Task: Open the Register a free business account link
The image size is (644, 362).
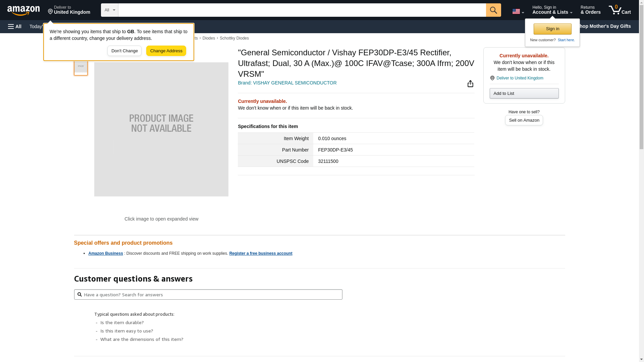Action: pyautogui.click(x=261, y=253)
